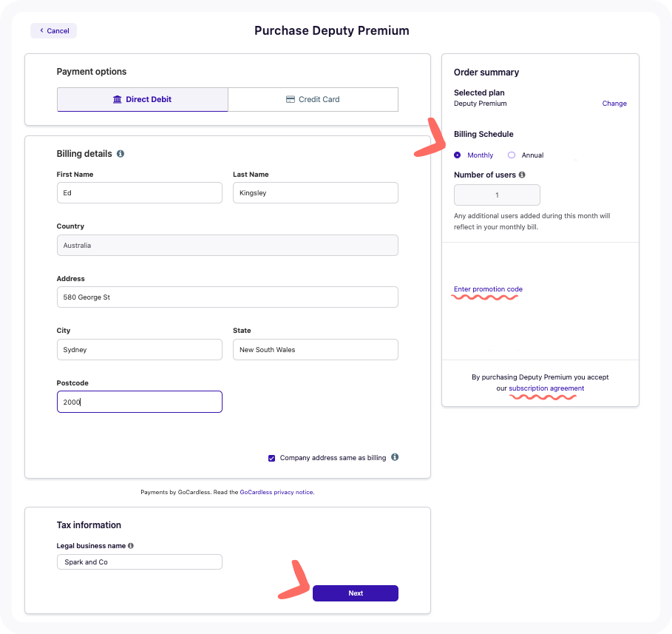
Task: Click the Cancel button
Action: click(x=52, y=30)
